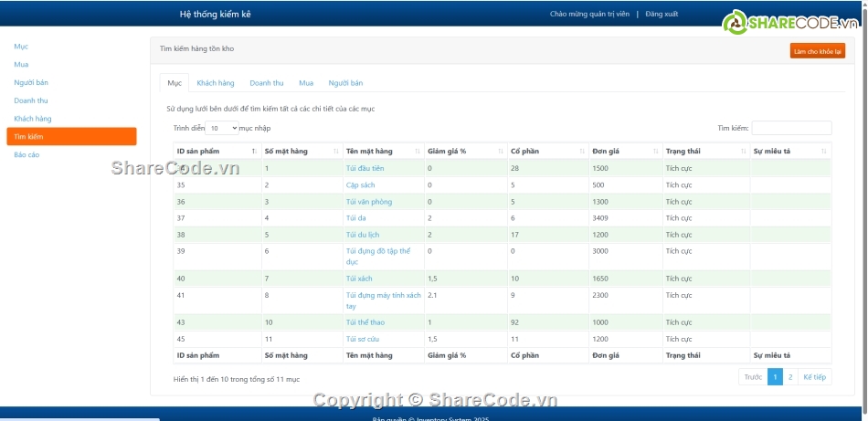
Task: Focus the Tìm kiếm search field
Action: 791,129
